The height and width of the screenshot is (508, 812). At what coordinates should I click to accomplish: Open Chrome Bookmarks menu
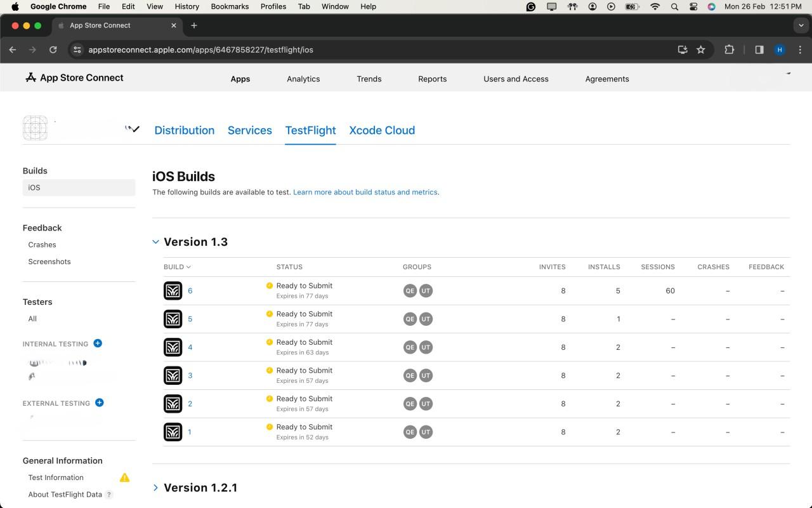click(x=230, y=6)
